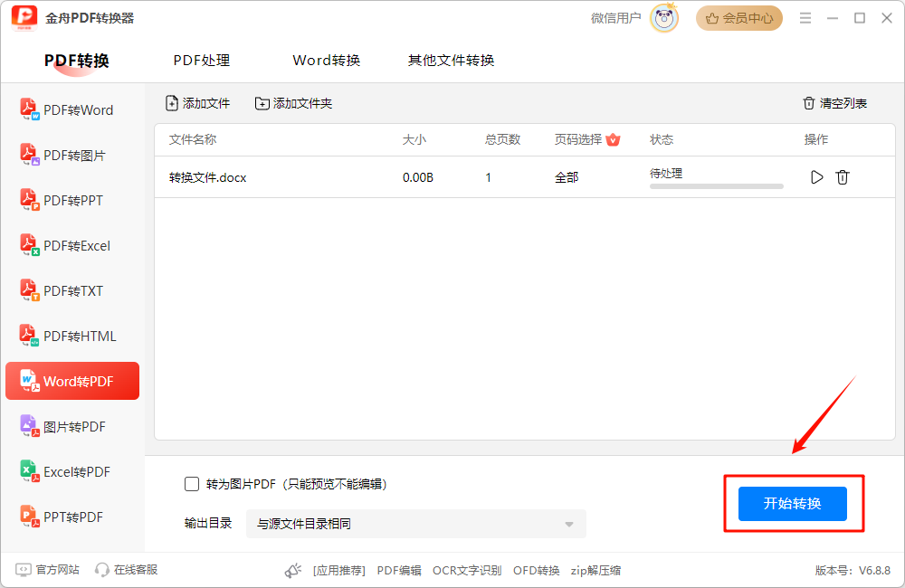Click the 金舟PDF转换器 app logo
Viewport: 905px width, 588px height.
24,18
